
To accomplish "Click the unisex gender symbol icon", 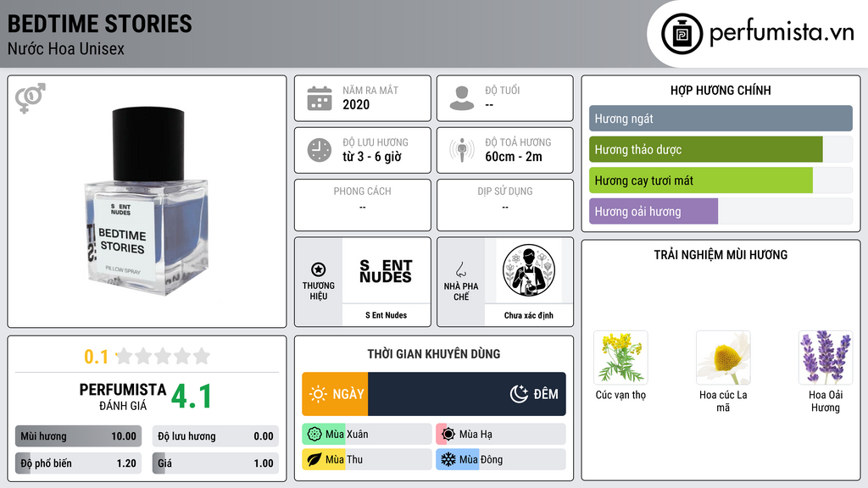I will 30,98.
